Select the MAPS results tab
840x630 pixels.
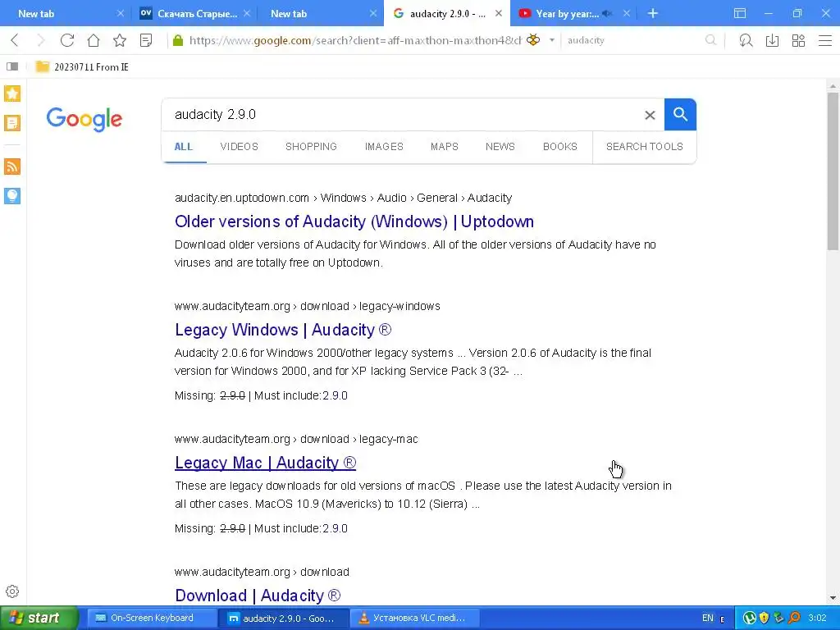tap(444, 147)
